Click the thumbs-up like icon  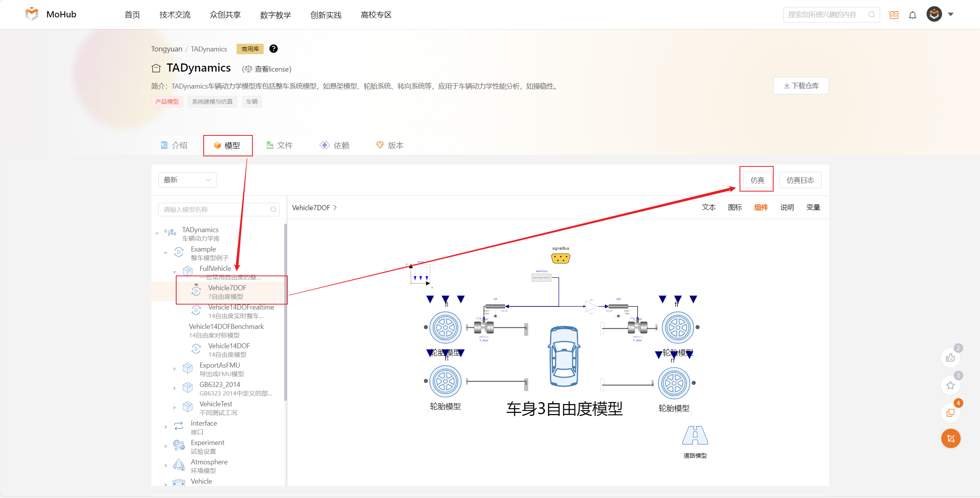[x=950, y=358]
